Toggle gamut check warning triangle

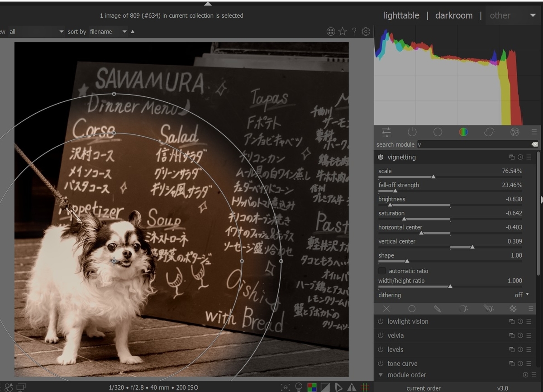pos(352,387)
